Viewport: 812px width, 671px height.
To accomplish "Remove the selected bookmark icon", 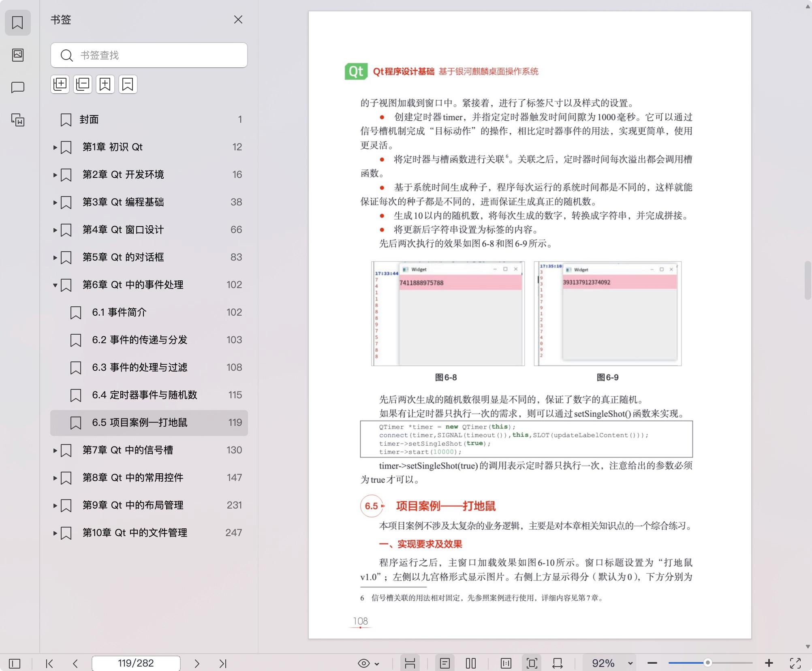I will coord(128,84).
